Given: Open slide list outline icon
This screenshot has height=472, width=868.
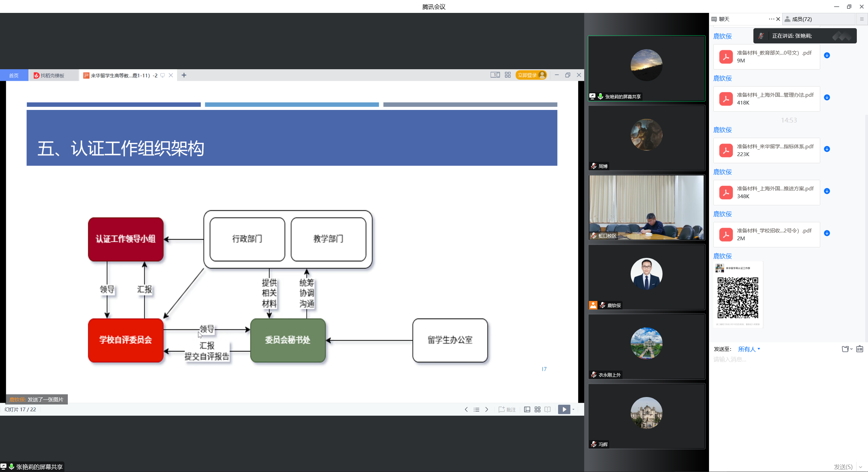Looking at the screenshot, I should (476, 410).
